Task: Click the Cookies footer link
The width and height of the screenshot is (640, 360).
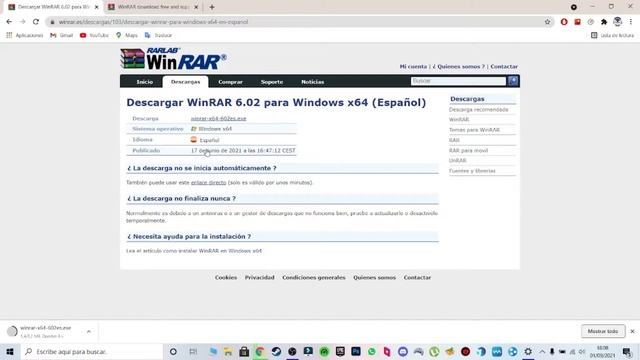Action: [x=226, y=277]
